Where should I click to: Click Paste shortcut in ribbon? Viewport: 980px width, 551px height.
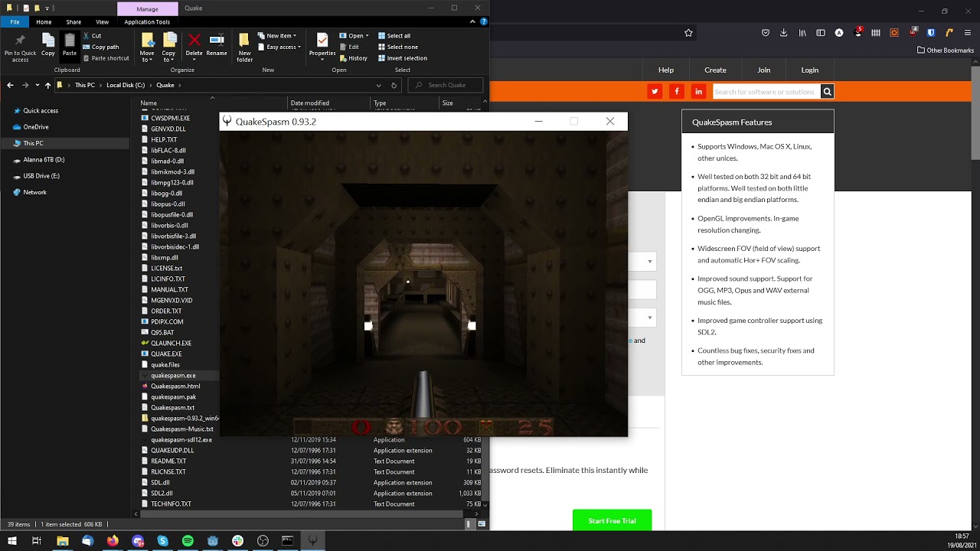click(x=106, y=58)
